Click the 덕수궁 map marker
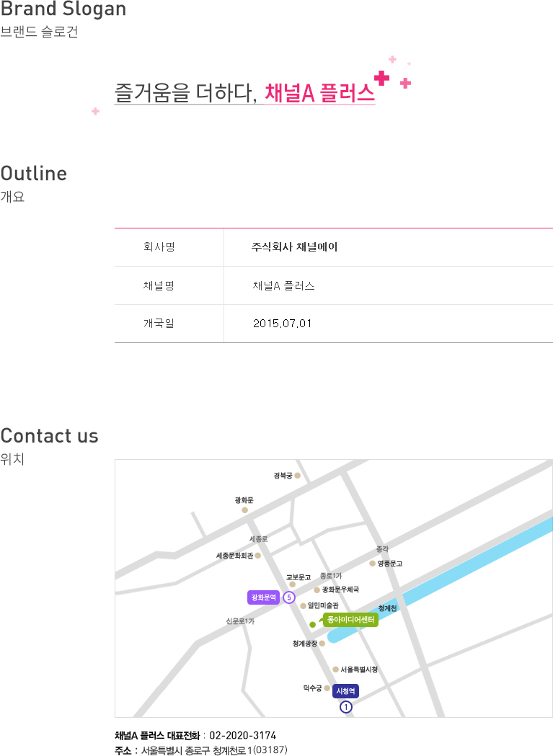 [327, 688]
